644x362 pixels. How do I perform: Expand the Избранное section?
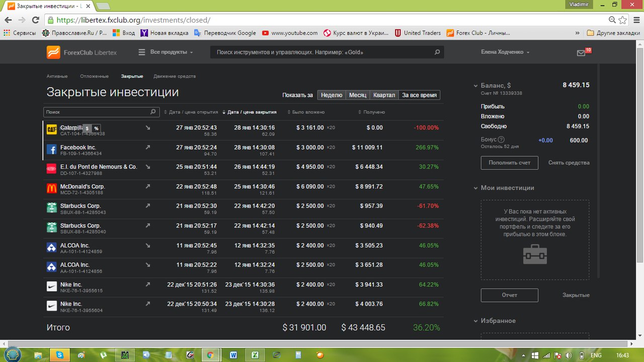476,321
